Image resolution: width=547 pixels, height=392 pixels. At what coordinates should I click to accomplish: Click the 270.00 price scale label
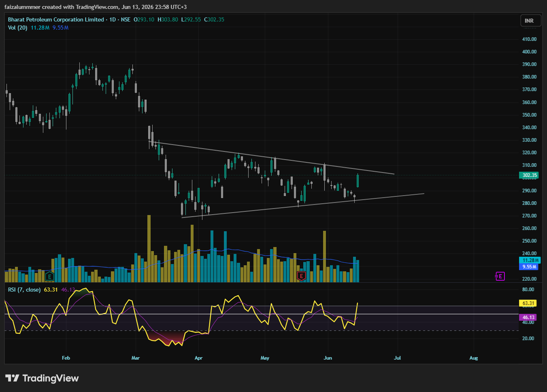pos(529,216)
